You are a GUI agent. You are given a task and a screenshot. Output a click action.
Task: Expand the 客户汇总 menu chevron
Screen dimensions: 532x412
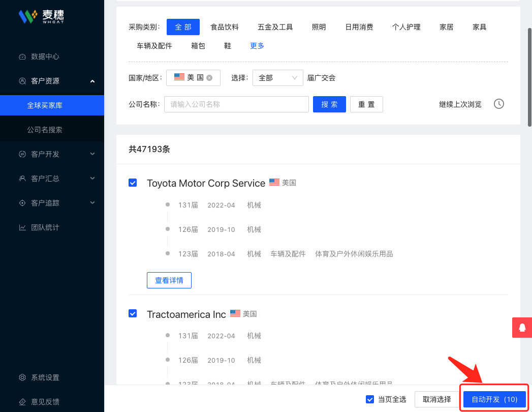[x=92, y=179]
